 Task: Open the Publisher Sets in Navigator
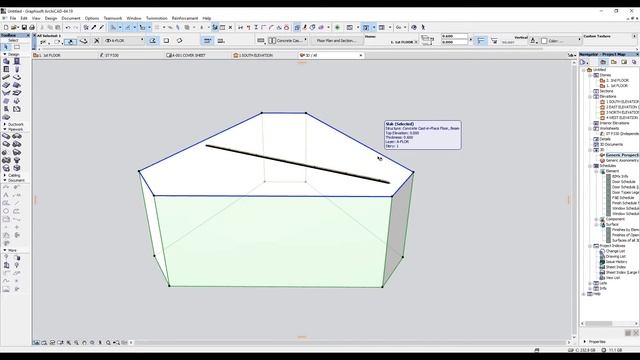click(x=634, y=62)
